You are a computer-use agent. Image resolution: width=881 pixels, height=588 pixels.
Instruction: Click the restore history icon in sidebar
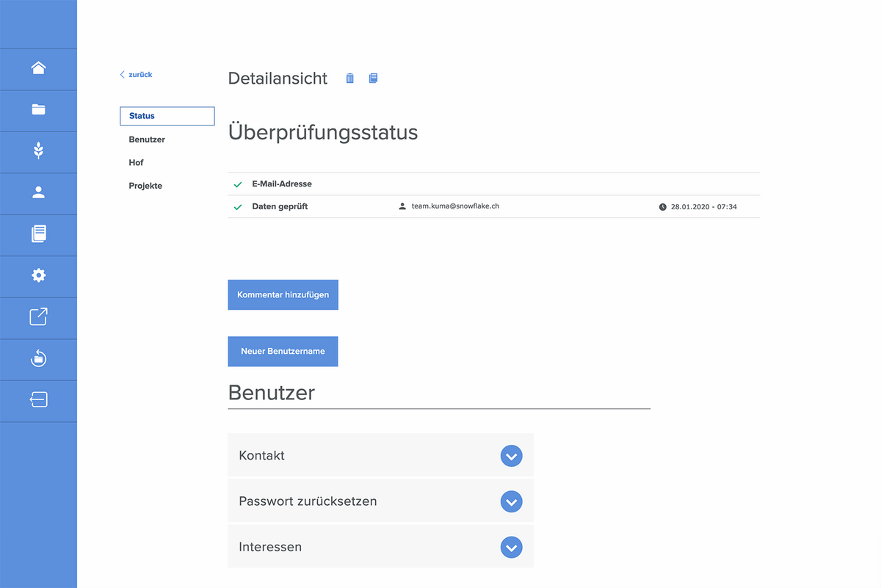point(38,358)
